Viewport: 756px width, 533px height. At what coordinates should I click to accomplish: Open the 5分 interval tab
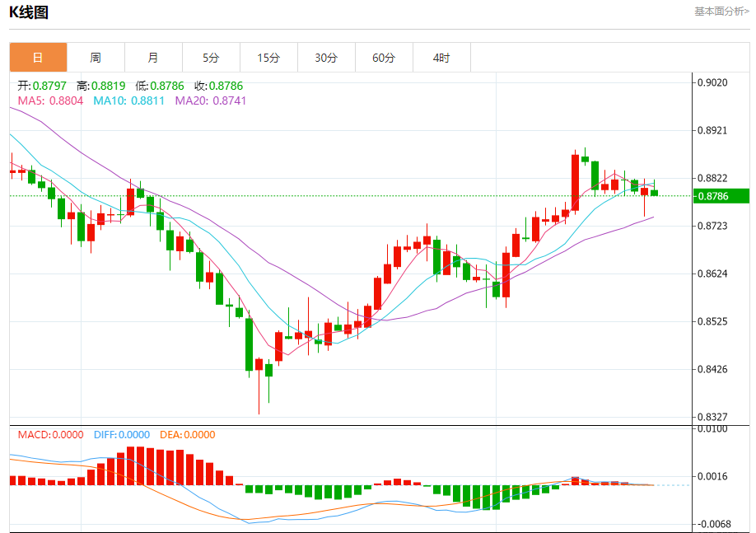pos(211,58)
